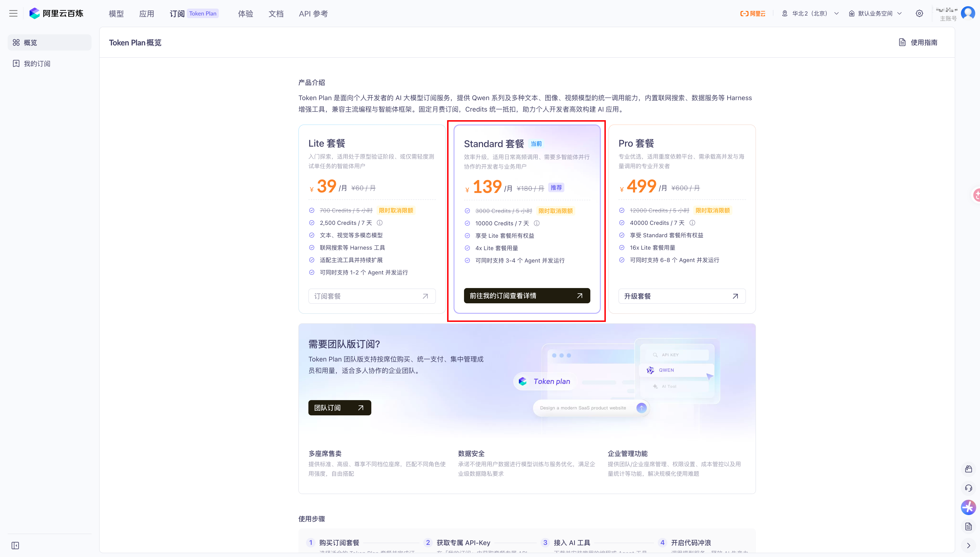
Task: Click the 订阅套餐 button on Lite plan
Action: point(372,296)
